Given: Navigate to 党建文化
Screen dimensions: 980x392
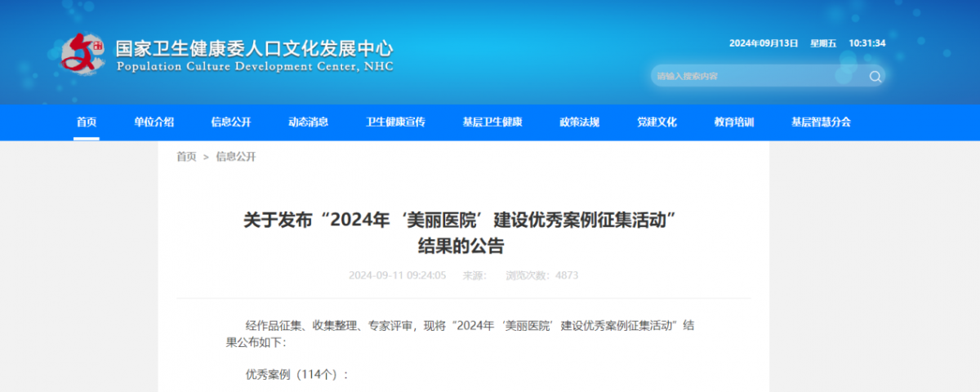Looking at the screenshot, I should pos(657,122).
